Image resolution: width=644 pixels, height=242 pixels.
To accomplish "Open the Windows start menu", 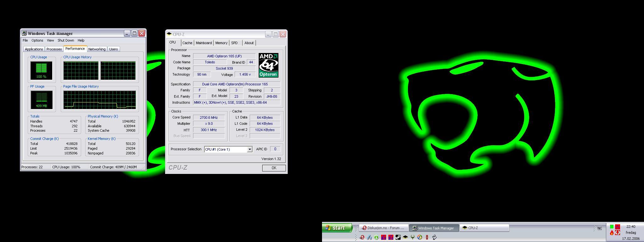I will 337,228.
